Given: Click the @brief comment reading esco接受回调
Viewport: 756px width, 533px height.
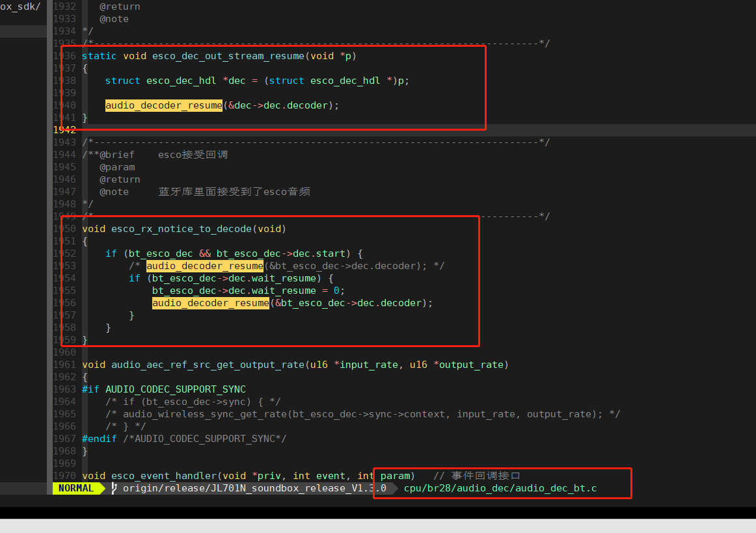Looking at the screenshot, I should pos(193,155).
